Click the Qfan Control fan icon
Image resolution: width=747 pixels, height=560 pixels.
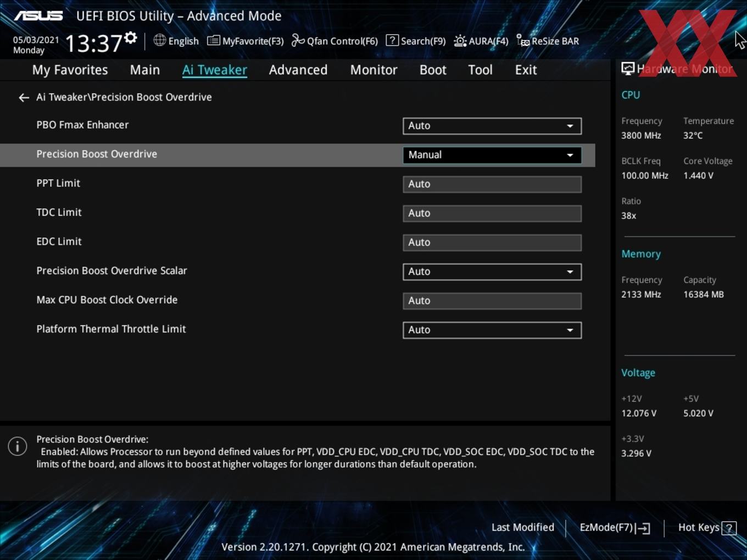[298, 41]
